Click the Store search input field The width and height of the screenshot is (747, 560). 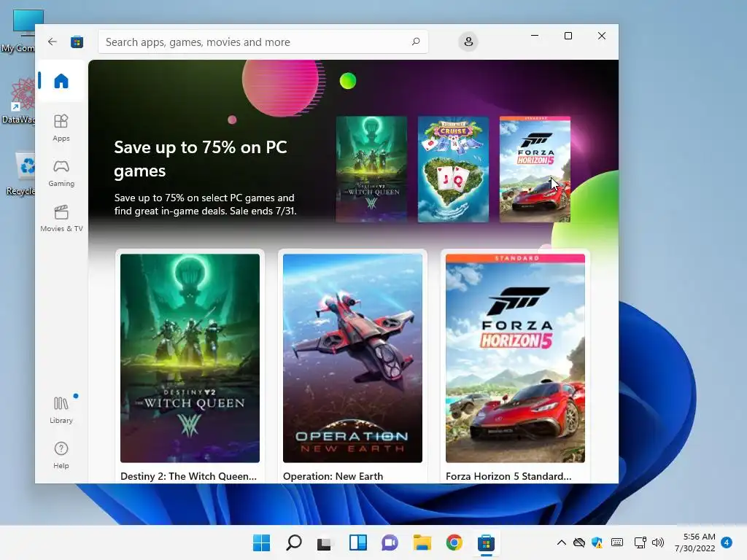coord(263,42)
